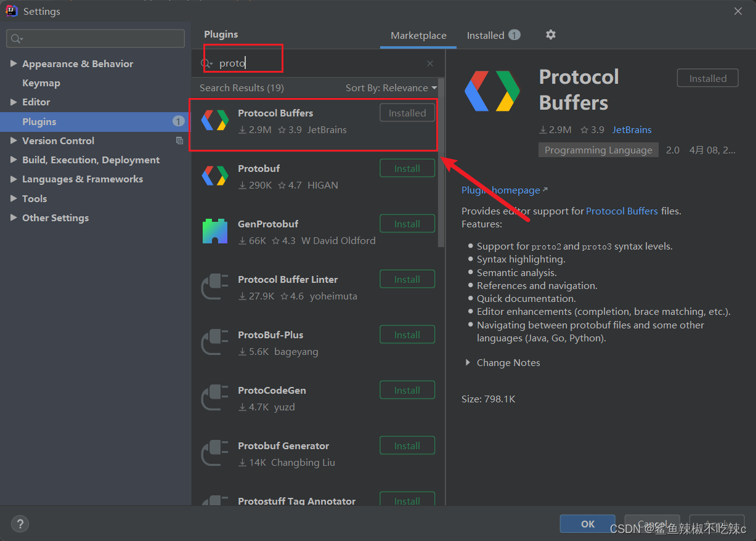756x541 pixels.
Task: Switch to the Installed tab
Action: point(487,35)
